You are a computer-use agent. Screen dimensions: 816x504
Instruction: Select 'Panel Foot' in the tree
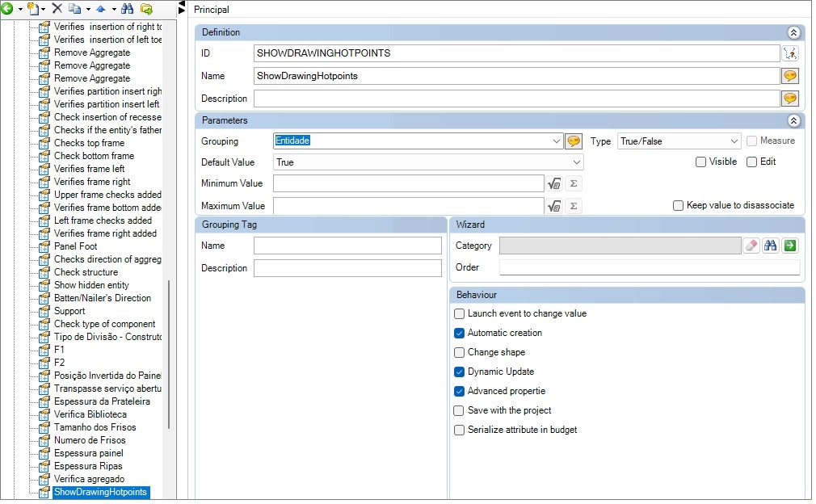[75, 246]
